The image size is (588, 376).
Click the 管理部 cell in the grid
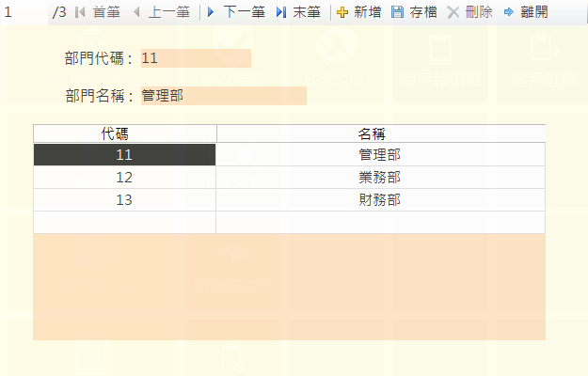(380, 154)
